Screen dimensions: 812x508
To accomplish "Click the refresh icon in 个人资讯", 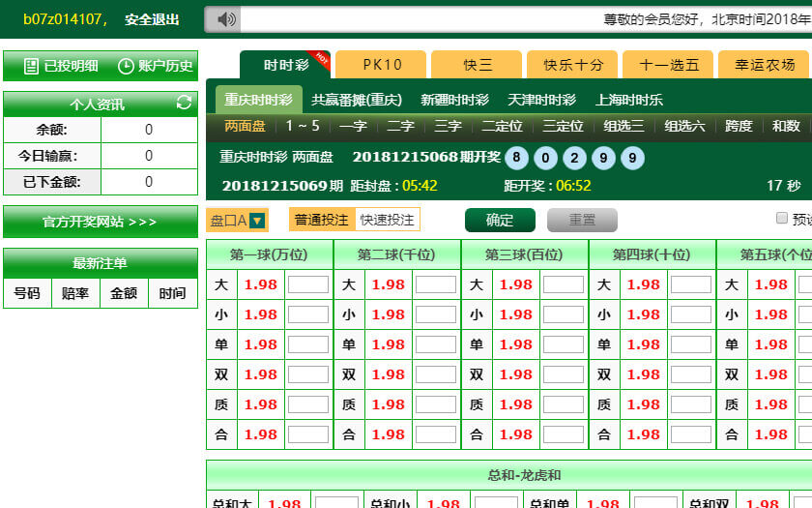I will (184, 104).
